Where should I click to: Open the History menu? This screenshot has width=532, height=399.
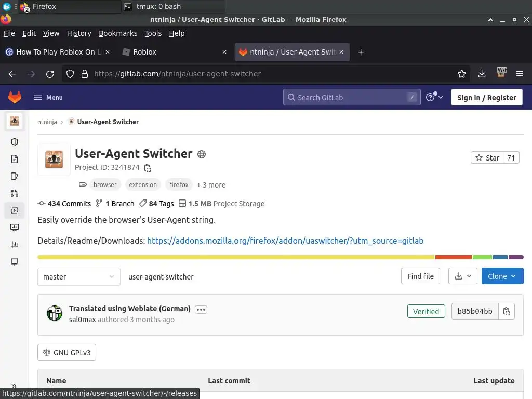79,33
